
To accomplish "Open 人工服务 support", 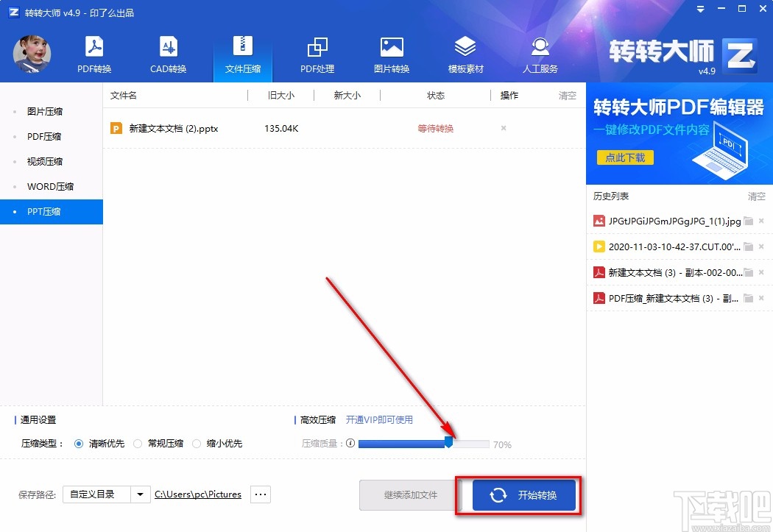I will click(540, 53).
